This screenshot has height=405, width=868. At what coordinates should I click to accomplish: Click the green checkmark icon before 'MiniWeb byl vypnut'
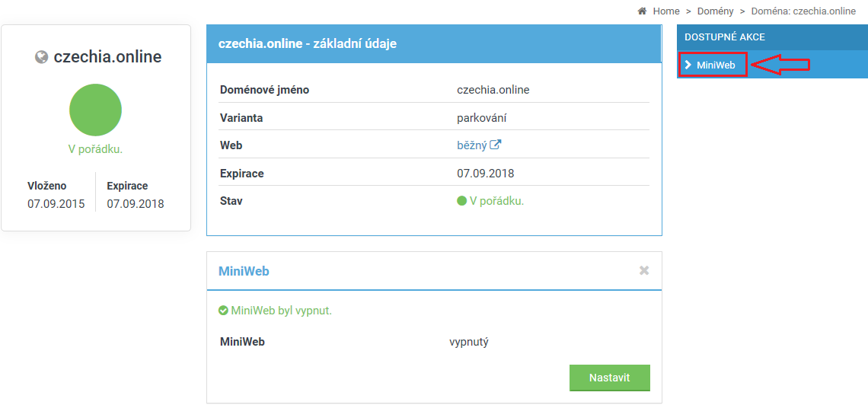tap(223, 311)
